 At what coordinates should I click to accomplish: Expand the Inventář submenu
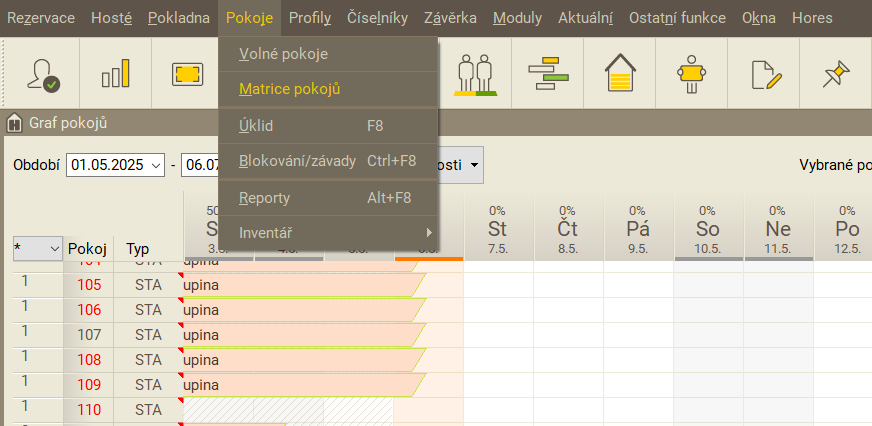pyautogui.click(x=326, y=233)
